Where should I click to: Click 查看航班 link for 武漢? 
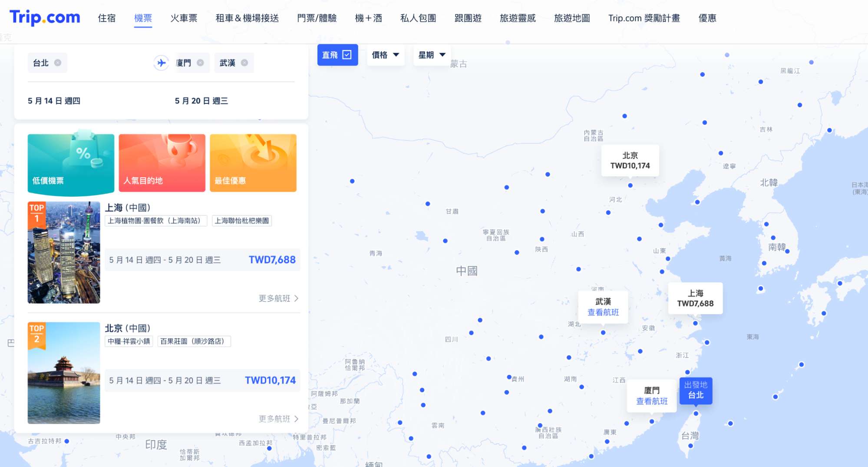pyautogui.click(x=604, y=312)
